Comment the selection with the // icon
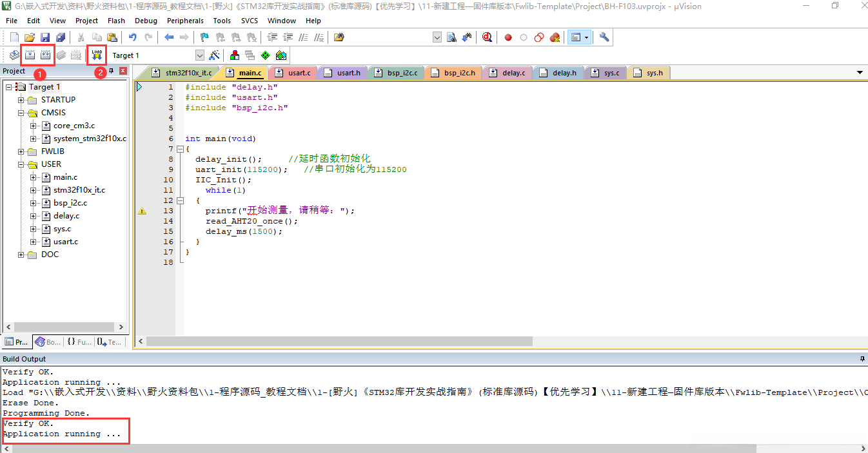This screenshot has width=868, height=453. click(303, 37)
